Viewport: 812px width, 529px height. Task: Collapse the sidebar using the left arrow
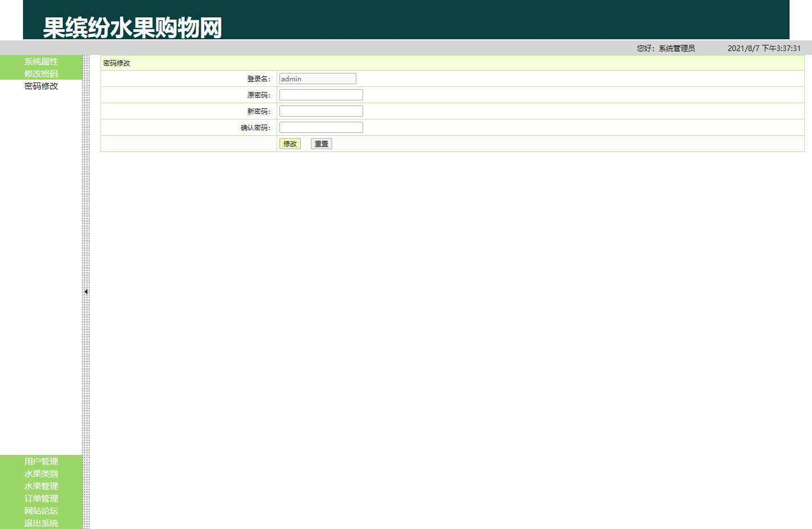pos(85,291)
